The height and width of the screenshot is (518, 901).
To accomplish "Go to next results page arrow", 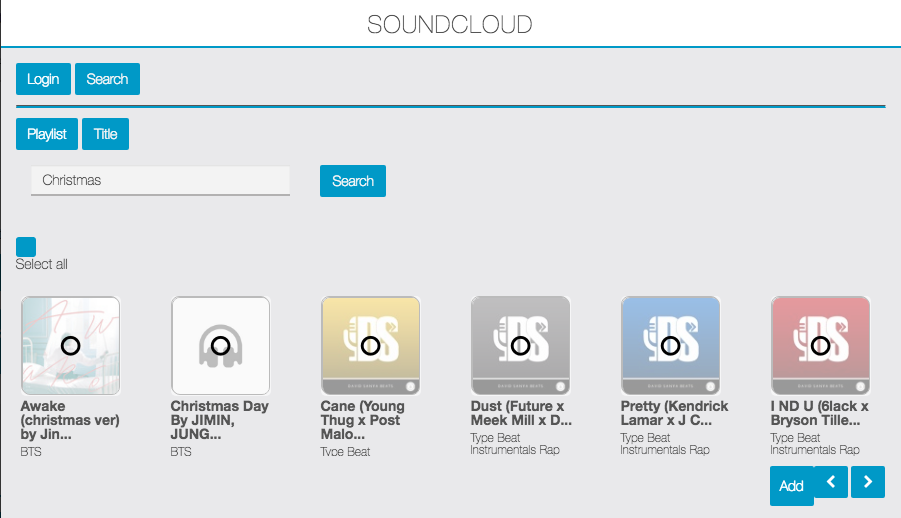I will [868, 482].
